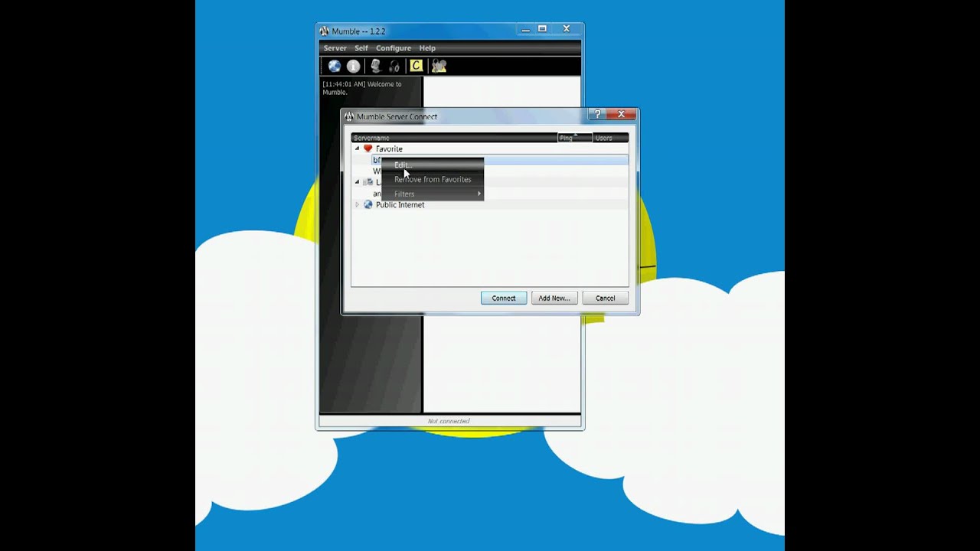Click the Connect button
980x551 pixels.
pyautogui.click(x=504, y=298)
